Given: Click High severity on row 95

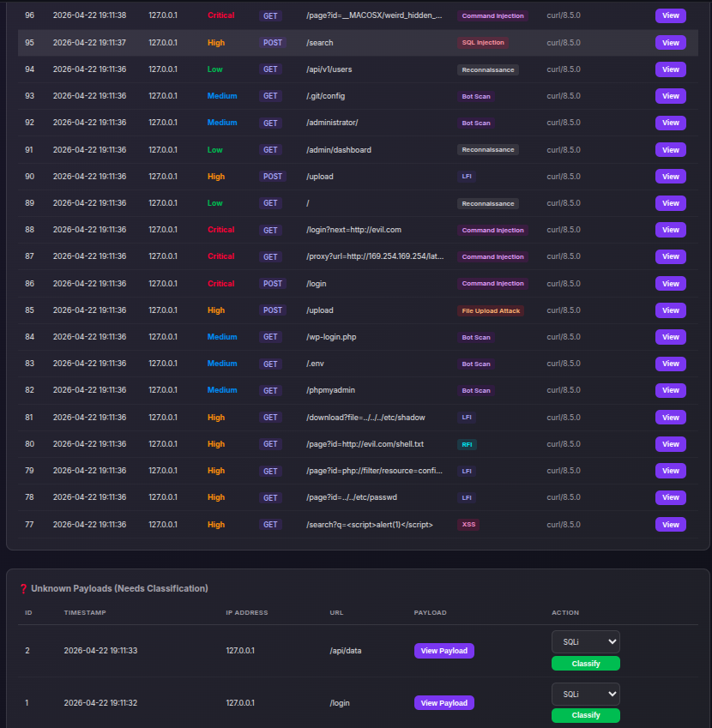Looking at the screenshot, I should (216, 43).
